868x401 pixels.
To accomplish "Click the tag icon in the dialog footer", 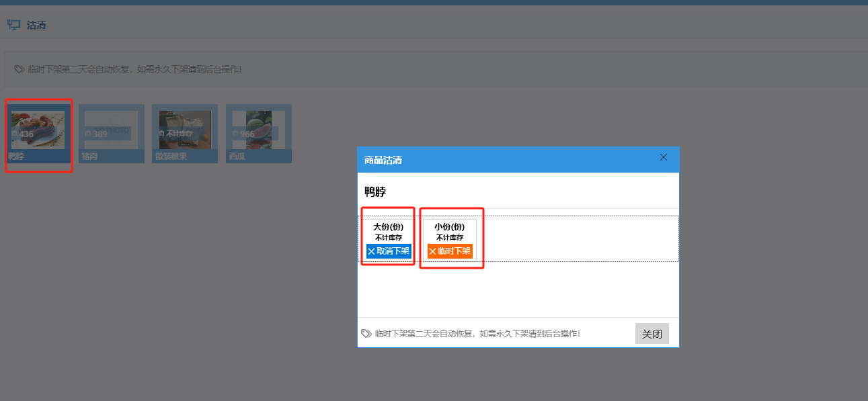I will click(366, 333).
